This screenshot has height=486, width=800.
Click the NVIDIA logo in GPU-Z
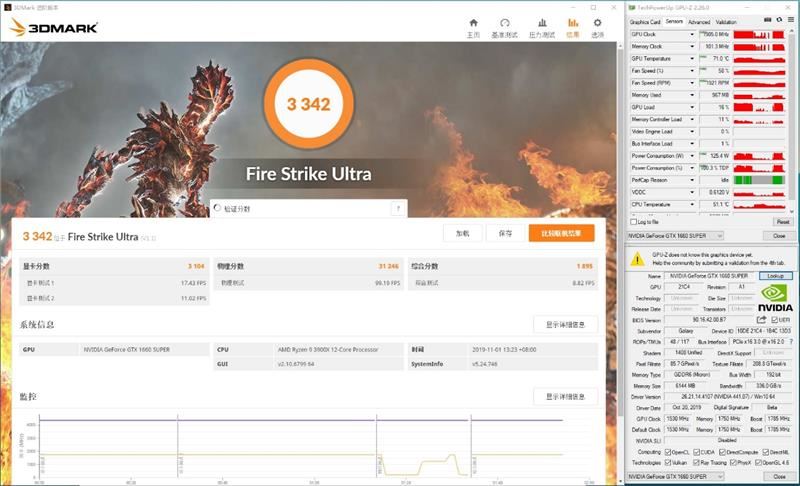775,298
